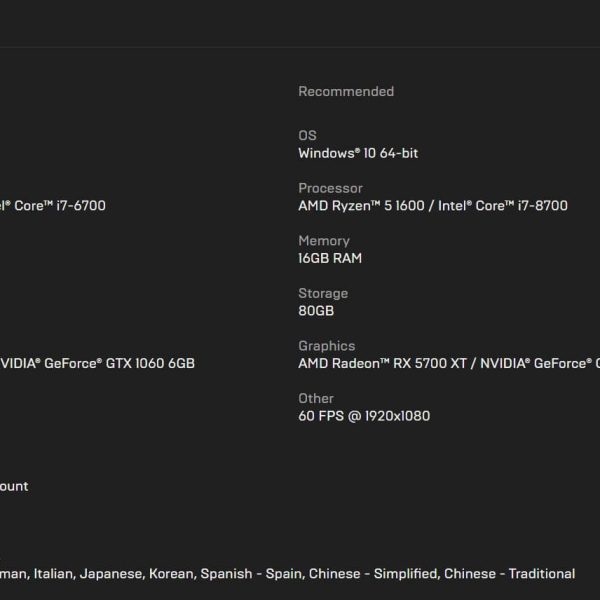
Task: Click the 60 FPS @ 1920x1080 value
Action: pyautogui.click(x=364, y=416)
